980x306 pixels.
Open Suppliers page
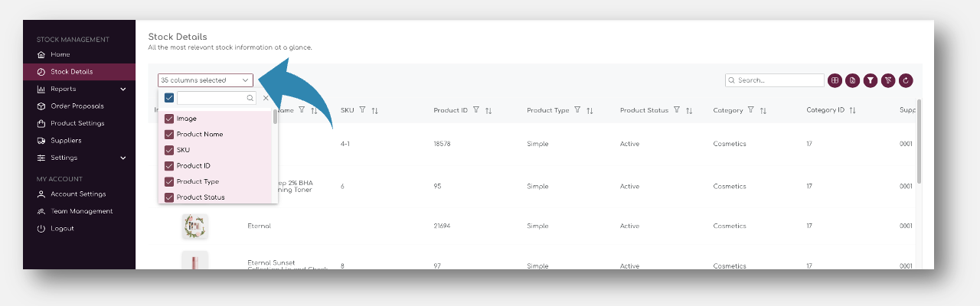pyautogui.click(x=66, y=141)
